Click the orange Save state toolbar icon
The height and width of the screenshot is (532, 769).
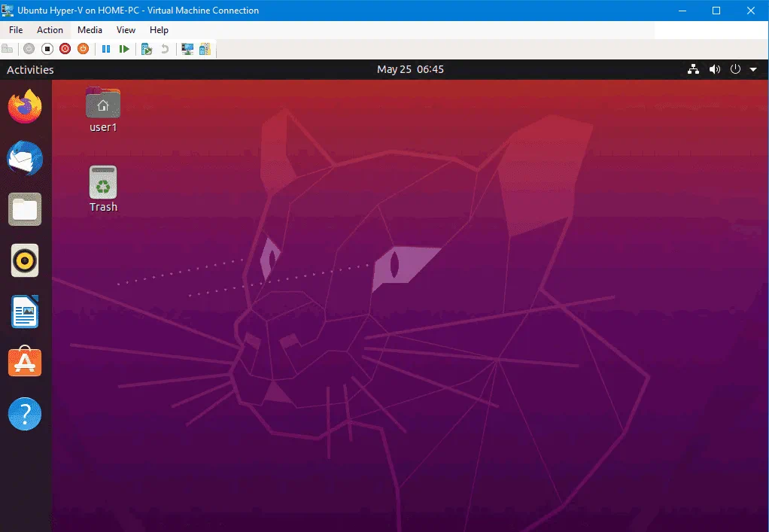coord(83,49)
